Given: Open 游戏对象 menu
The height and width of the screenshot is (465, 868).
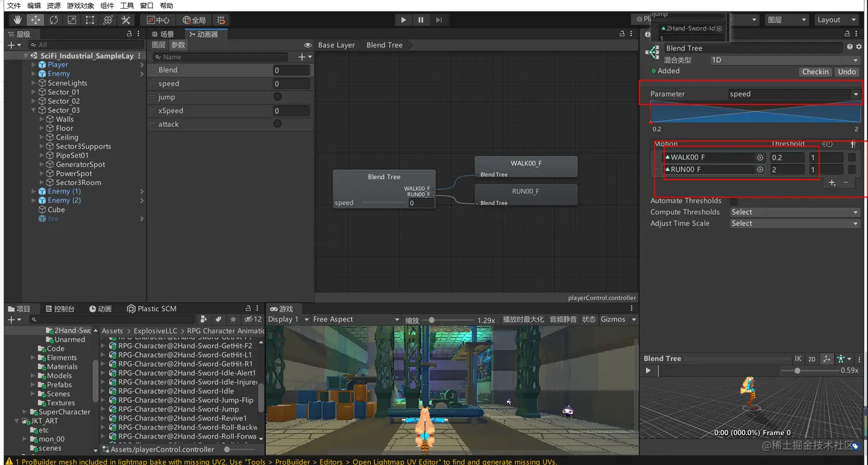Looking at the screenshot, I should pyautogui.click(x=80, y=6).
